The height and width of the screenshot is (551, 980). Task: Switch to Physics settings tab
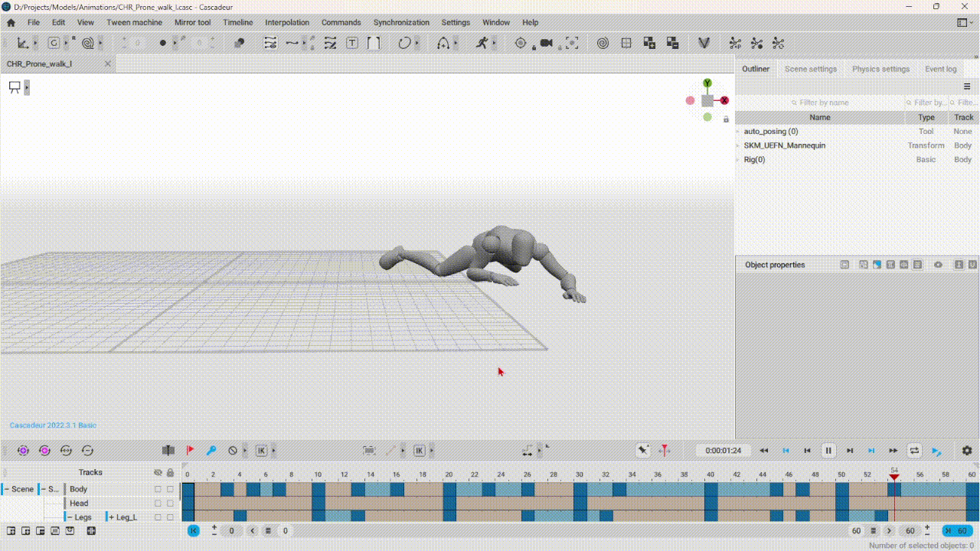[880, 69]
